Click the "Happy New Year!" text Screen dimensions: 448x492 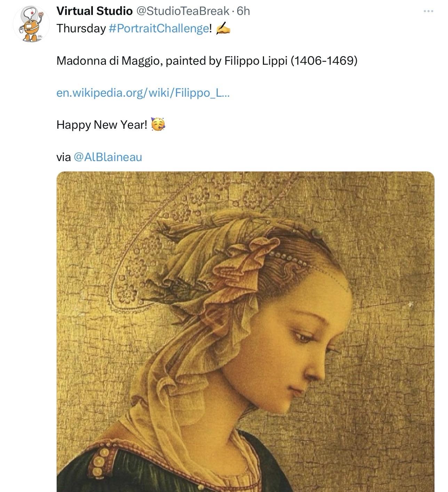(102, 125)
